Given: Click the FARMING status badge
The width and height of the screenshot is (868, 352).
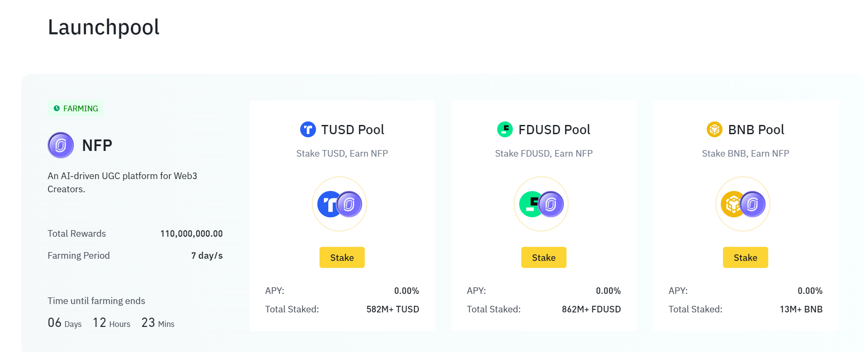Looking at the screenshot, I should [76, 108].
